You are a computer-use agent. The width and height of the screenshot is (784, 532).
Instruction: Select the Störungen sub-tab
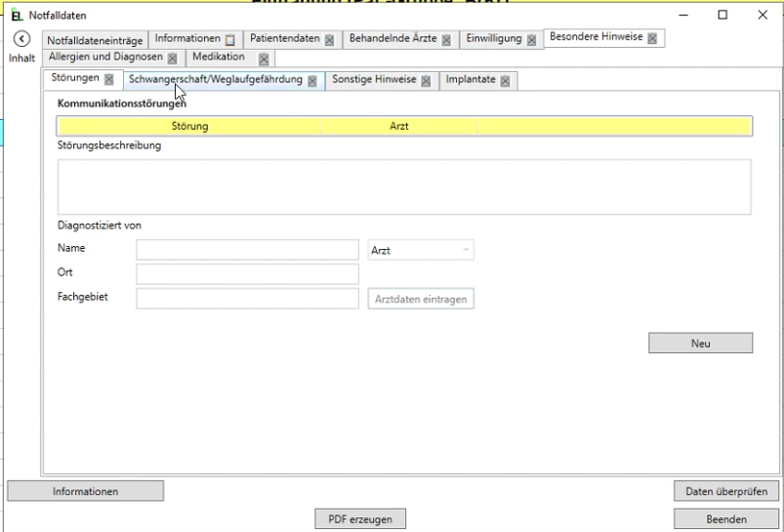tap(74, 79)
